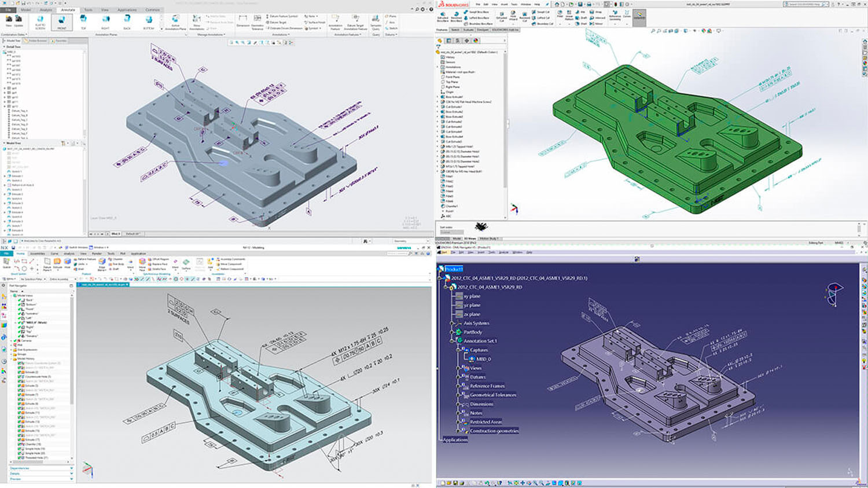Open Manage Annotations dropdown in Creo
The image size is (868, 488).
[x=211, y=34]
